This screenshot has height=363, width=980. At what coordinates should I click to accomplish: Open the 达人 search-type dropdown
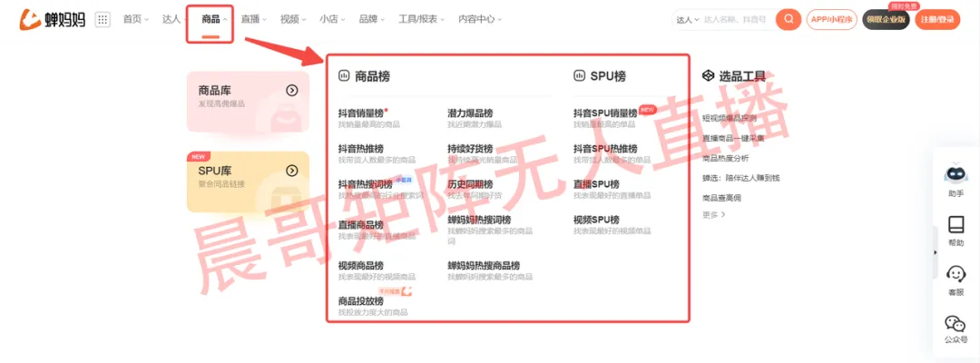coord(688,20)
